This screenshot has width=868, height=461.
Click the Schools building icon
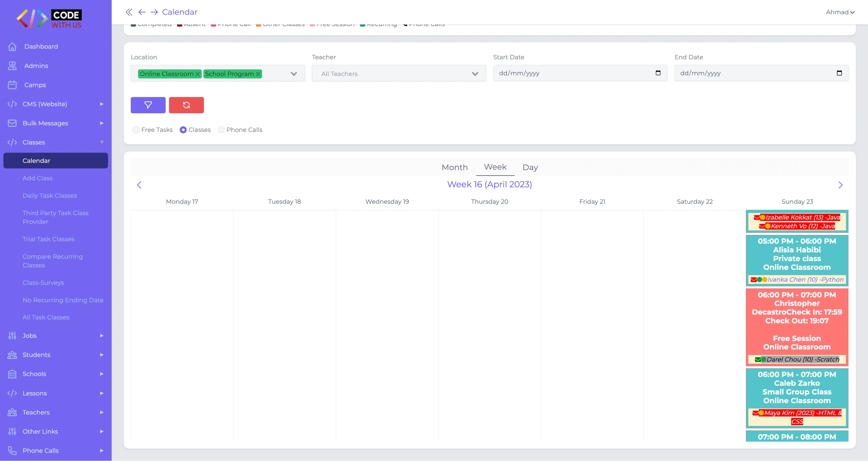point(12,374)
